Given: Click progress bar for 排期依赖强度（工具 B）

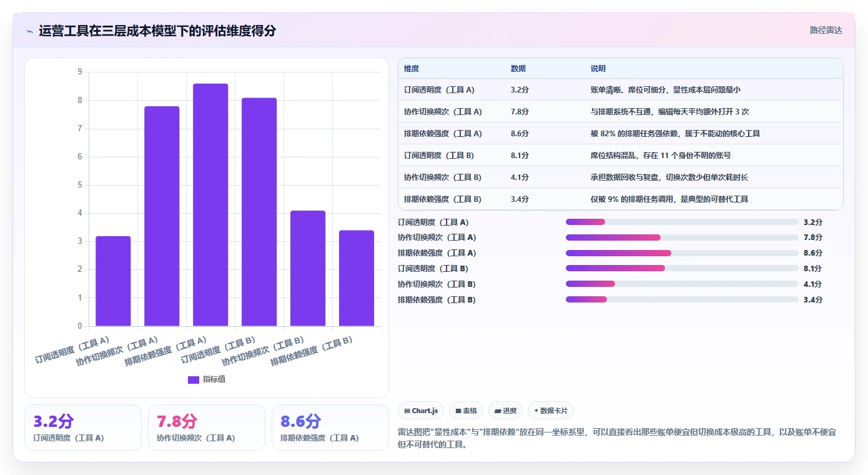Looking at the screenshot, I should pos(682,299).
